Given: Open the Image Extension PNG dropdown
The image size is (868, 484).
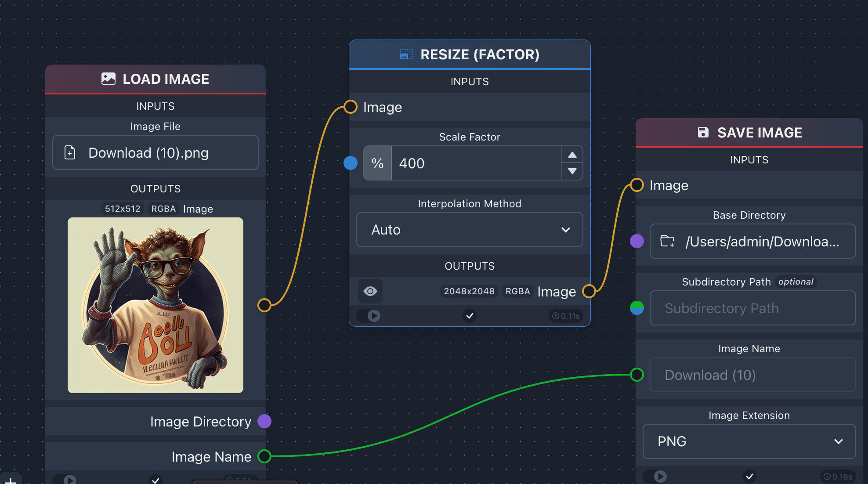Looking at the screenshot, I should point(749,441).
